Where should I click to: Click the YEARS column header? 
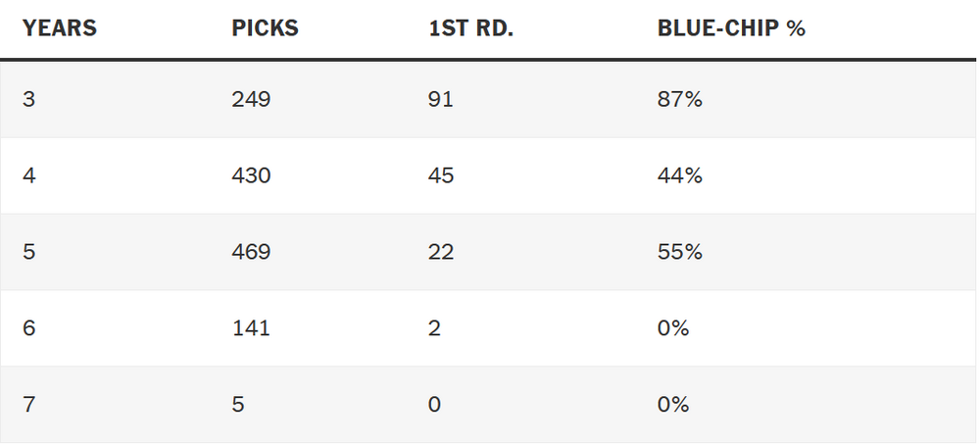(60, 27)
